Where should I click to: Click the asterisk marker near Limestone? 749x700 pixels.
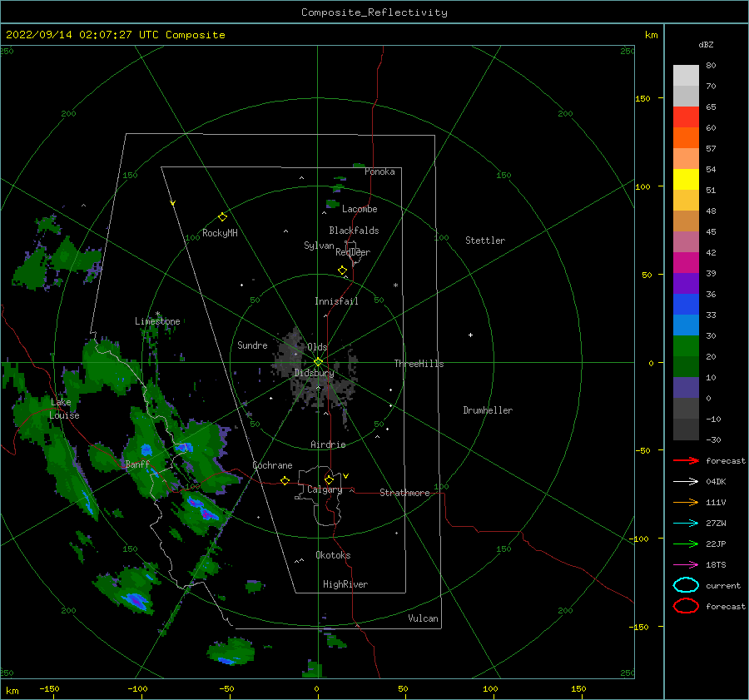[157, 315]
